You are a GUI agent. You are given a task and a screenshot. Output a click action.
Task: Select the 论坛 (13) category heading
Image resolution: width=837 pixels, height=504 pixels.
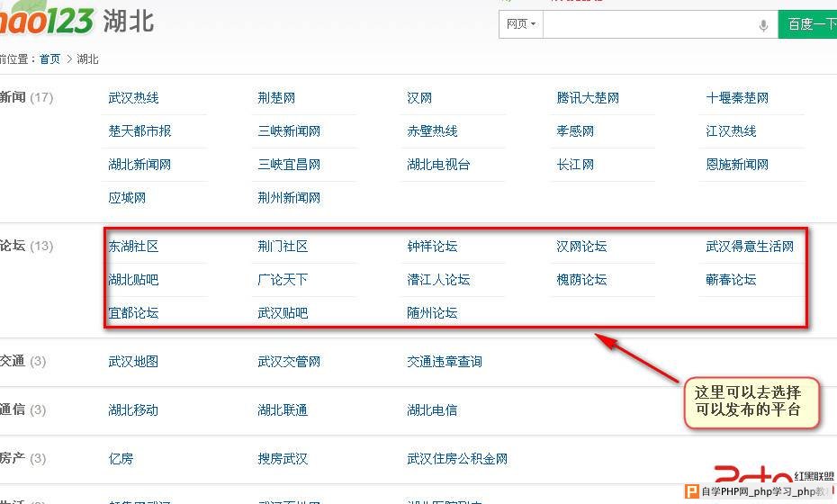tap(26, 246)
